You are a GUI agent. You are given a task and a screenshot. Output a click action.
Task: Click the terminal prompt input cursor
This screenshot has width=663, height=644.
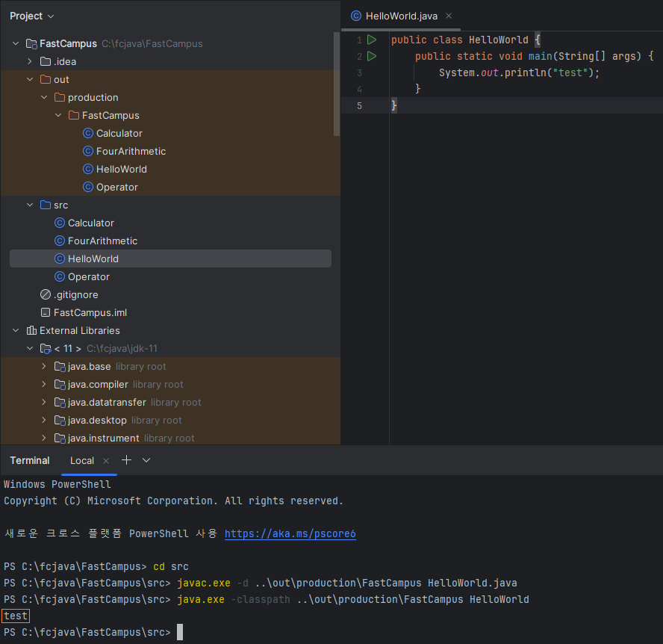(180, 632)
